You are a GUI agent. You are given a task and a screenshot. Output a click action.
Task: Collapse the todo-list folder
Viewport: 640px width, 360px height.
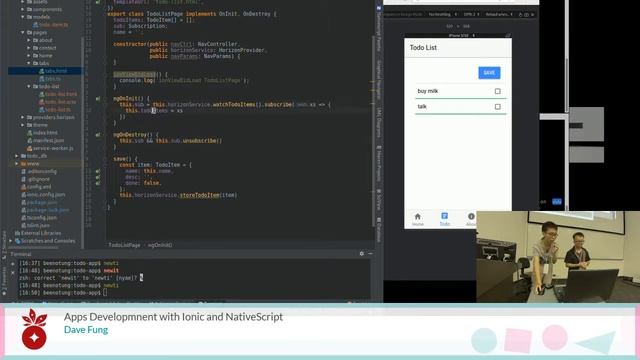tap(29, 87)
